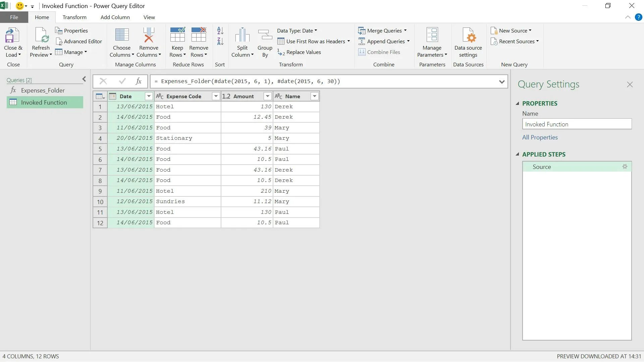The image size is (644, 362).
Task: Click the Refresh Preview icon
Action: point(41,36)
